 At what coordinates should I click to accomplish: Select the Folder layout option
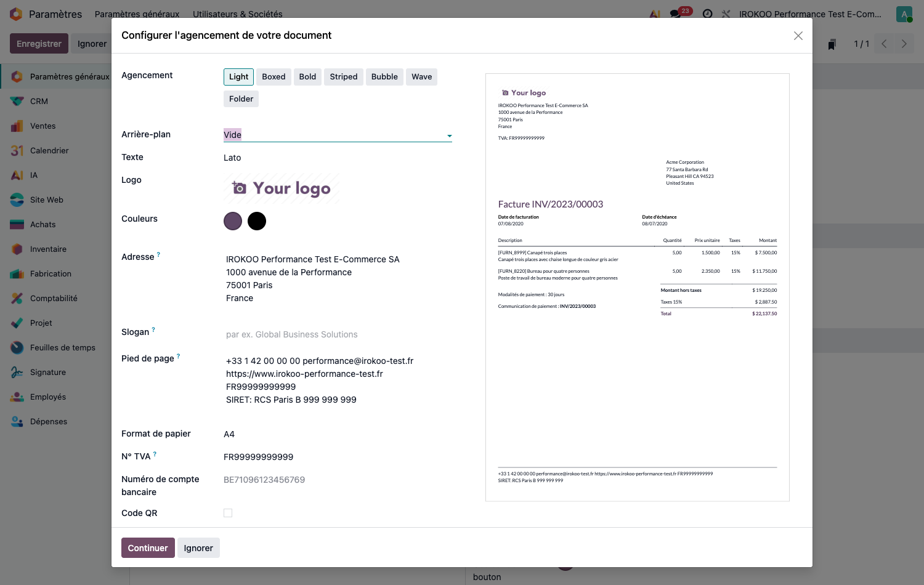(241, 99)
